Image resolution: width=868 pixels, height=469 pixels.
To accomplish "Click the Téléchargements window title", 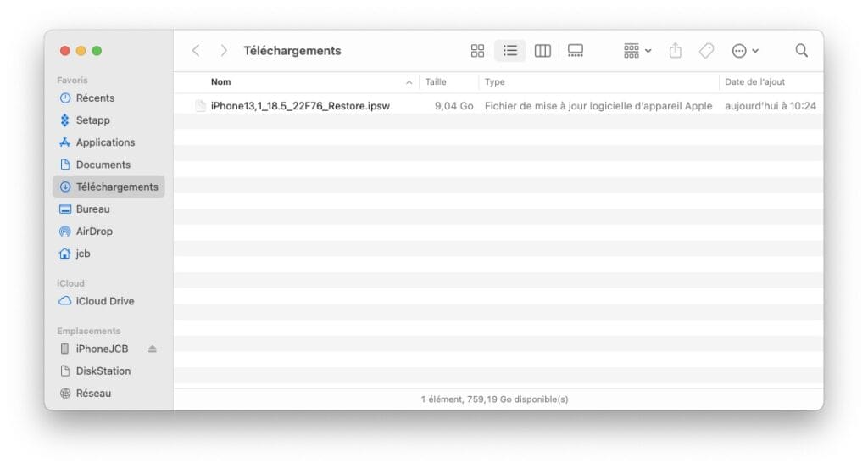I will pyautogui.click(x=292, y=51).
